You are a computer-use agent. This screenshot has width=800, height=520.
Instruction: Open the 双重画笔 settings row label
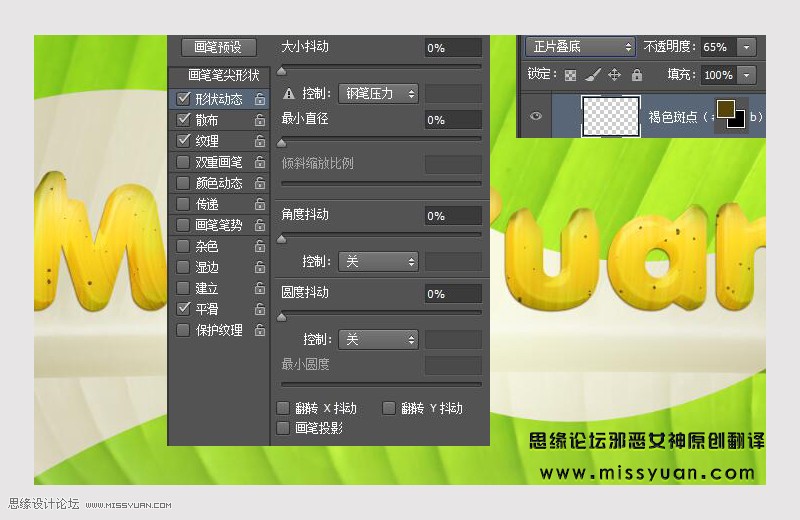(x=219, y=162)
